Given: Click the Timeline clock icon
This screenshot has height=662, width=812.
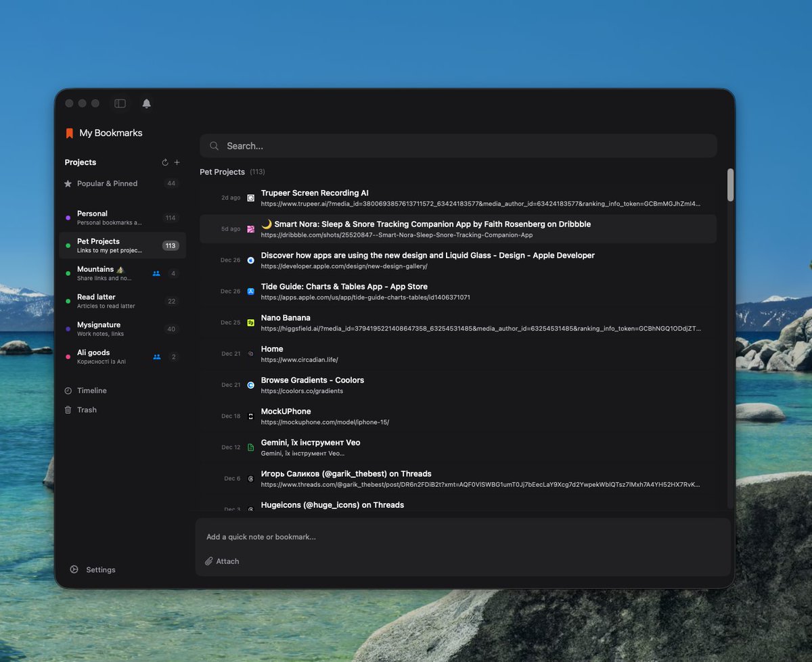Looking at the screenshot, I should point(68,391).
